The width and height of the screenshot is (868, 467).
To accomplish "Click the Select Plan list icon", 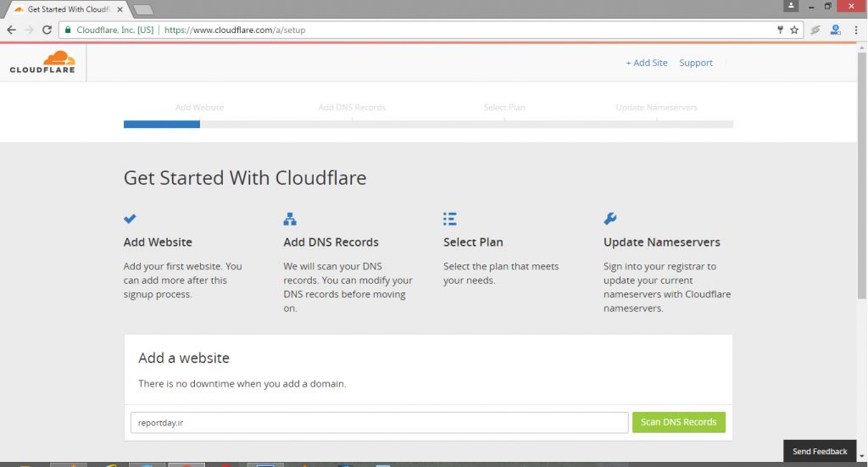I will pyautogui.click(x=450, y=219).
